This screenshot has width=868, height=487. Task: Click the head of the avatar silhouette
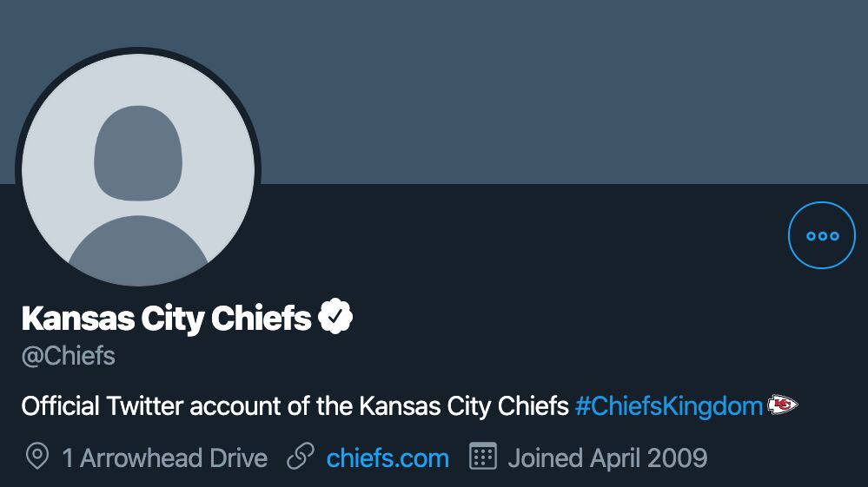click(138, 152)
